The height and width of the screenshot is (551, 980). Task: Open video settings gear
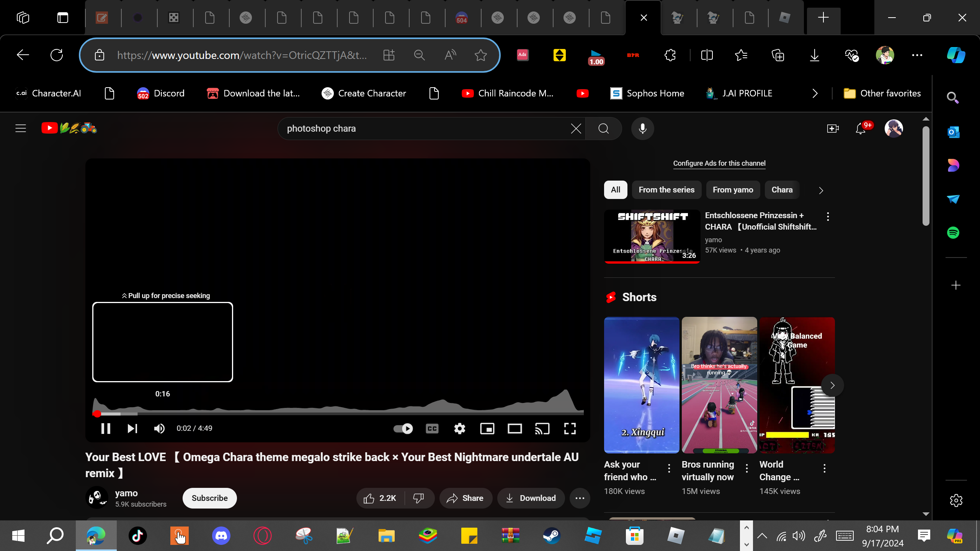click(459, 429)
